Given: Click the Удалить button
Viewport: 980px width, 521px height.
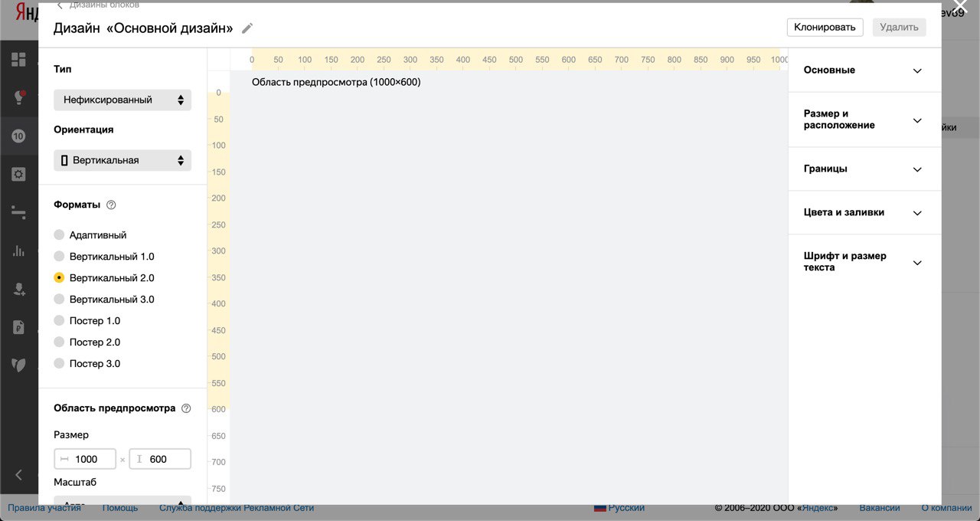Looking at the screenshot, I should pos(899,27).
